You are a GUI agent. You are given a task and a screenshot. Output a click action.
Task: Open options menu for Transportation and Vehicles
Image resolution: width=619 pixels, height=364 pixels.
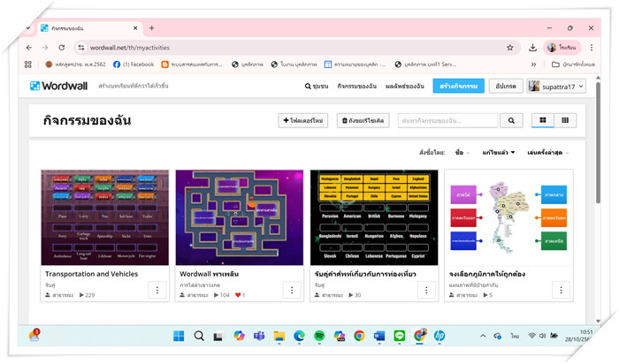pyautogui.click(x=157, y=290)
